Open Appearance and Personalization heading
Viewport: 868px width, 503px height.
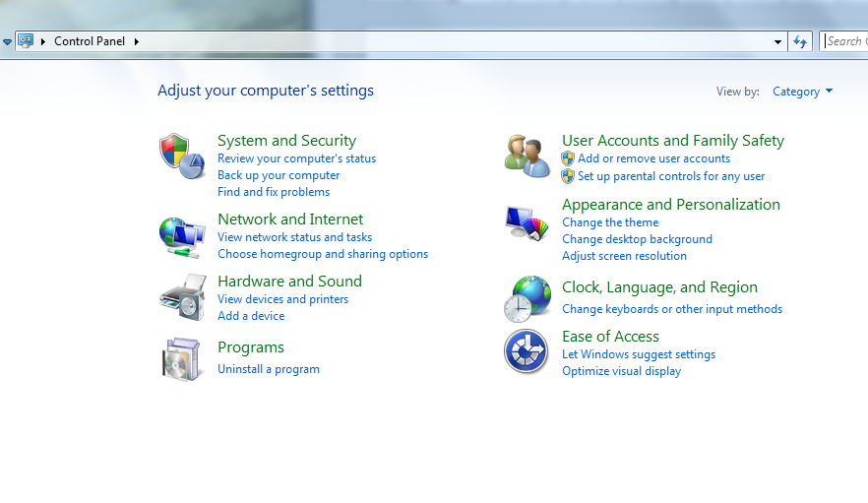[x=671, y=205]
